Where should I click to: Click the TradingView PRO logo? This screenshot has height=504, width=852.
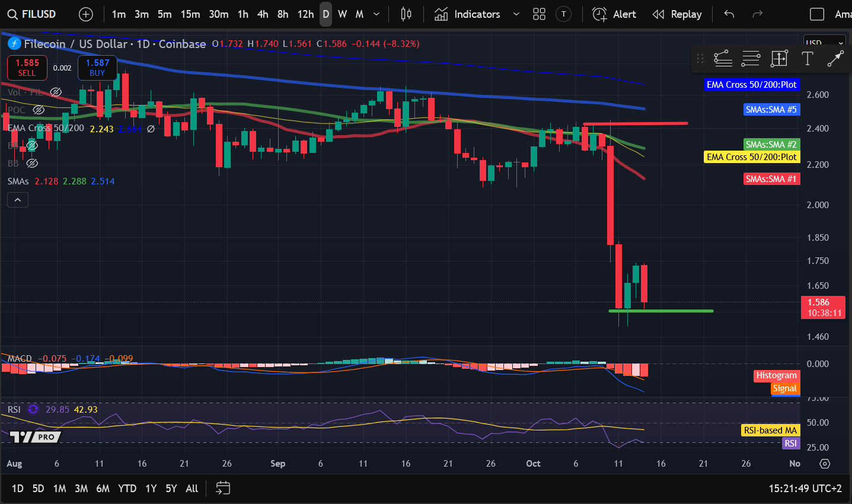(36, 437)
